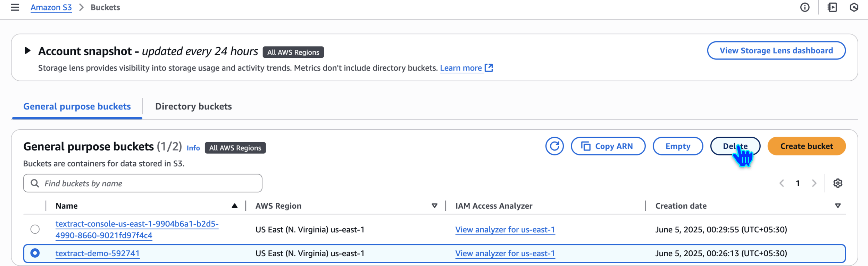The image size is (868, 266).
Task: Click the external link icon after Learn more
Action: tap(489, 68)
